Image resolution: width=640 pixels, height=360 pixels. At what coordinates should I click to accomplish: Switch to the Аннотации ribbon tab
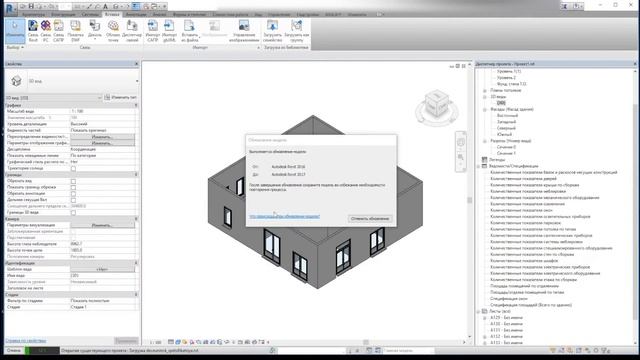point(136,14)
